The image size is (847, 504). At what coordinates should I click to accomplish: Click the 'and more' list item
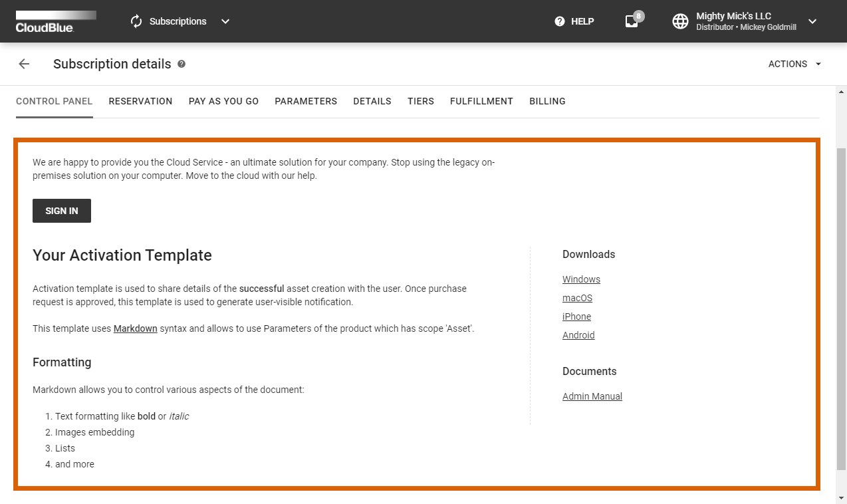74,464
